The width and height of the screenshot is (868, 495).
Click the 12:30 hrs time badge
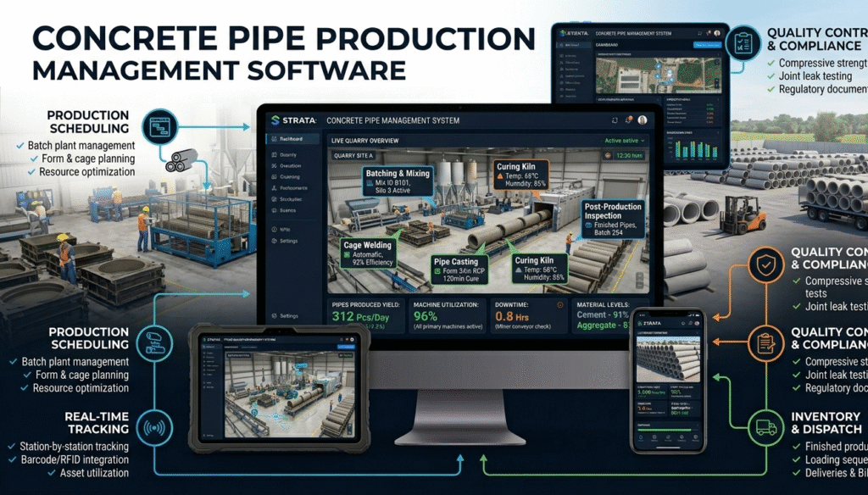pos(630,156)
